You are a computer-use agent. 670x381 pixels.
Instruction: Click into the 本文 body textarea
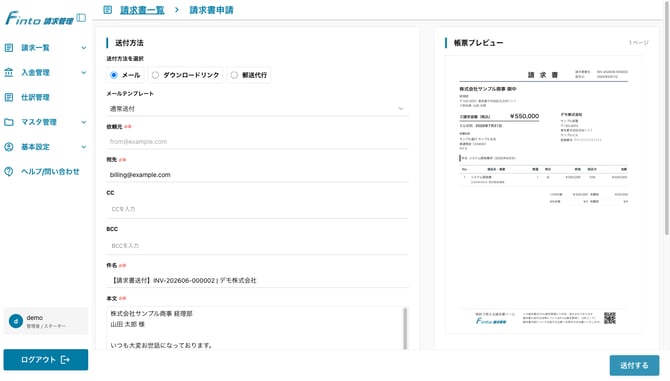coord(254,328)
